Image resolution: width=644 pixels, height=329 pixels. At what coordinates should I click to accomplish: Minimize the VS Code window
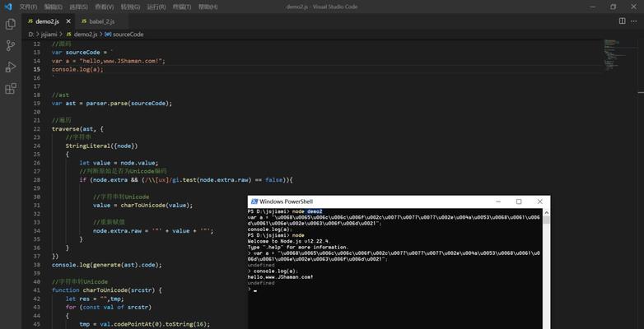click(x=593, y=7)
